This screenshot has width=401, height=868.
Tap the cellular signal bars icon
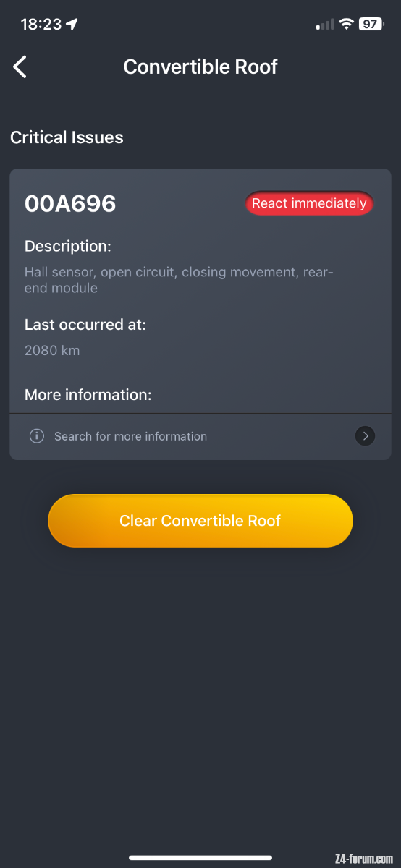pos(325,25)
